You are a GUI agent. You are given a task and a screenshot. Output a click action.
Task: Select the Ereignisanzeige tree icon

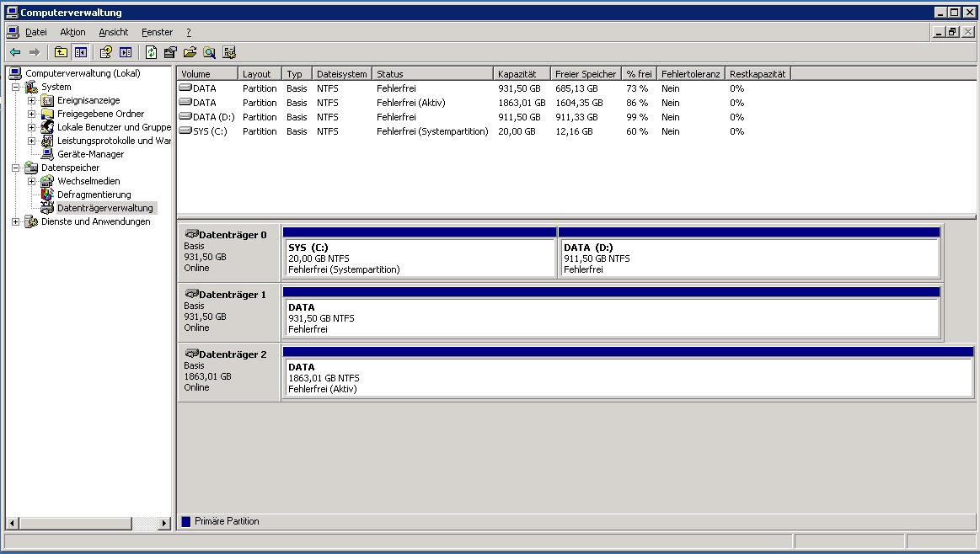[x=47, y=100]
